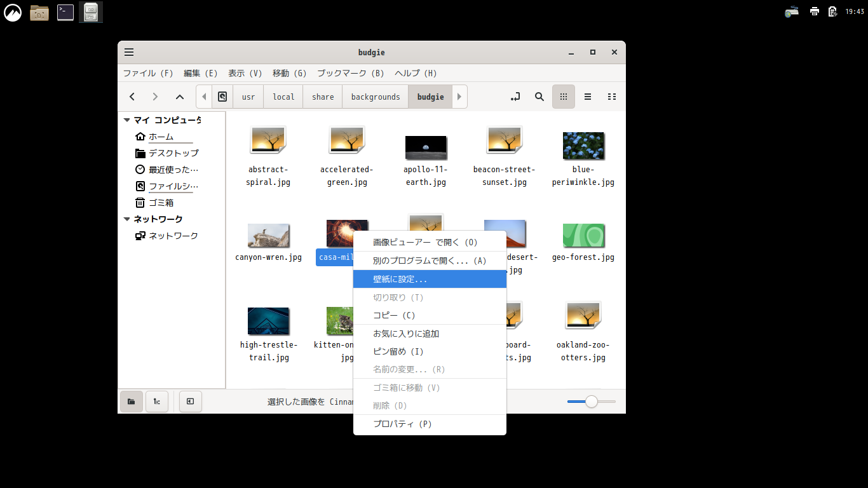Go up to parent folder
Image resolution: width=868 pixels, height=488 pixels.
180,97
